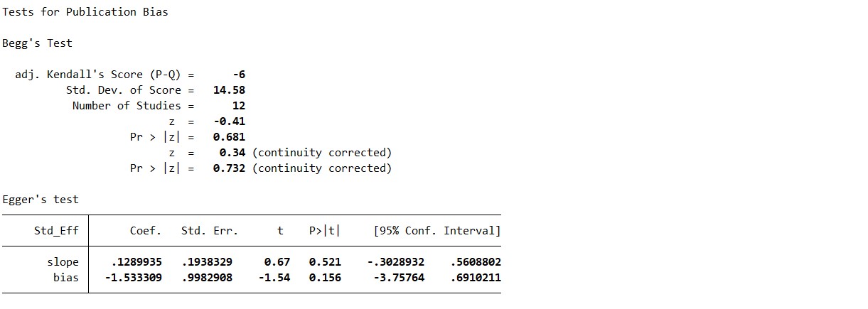
Task: Click the Number of Studies value 12
Action: tap(239, 106)
